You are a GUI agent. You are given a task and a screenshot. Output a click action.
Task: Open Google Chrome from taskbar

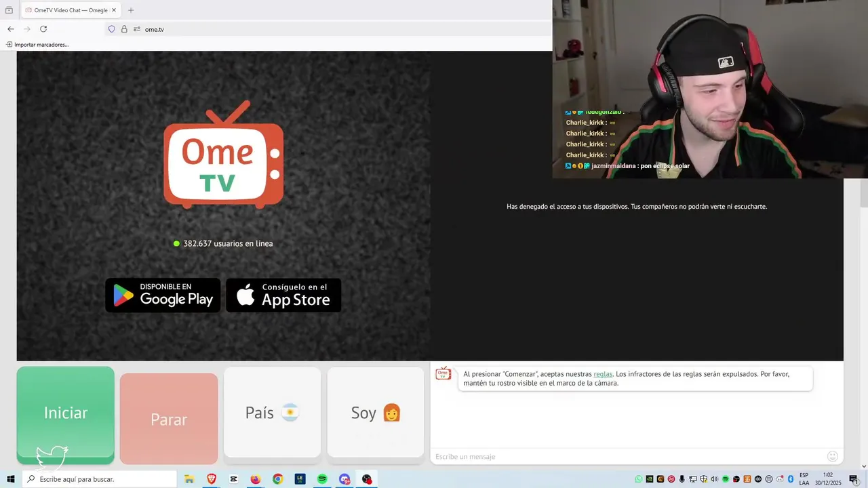pyautogui.click(x=277, y=479)
